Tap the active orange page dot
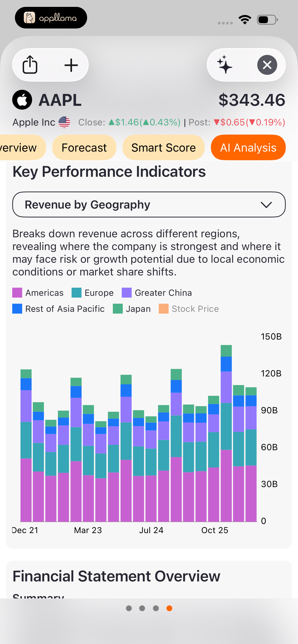This screenshot has height=644, width=298. pyautogui.click(x=169, y=608)
